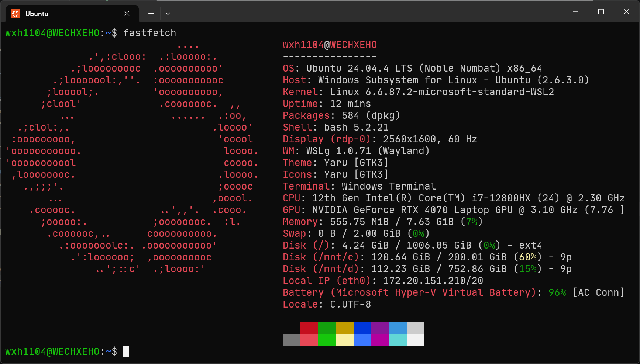Close the Ubuntu tab
The image size is (640, 364).
[127, 14]
